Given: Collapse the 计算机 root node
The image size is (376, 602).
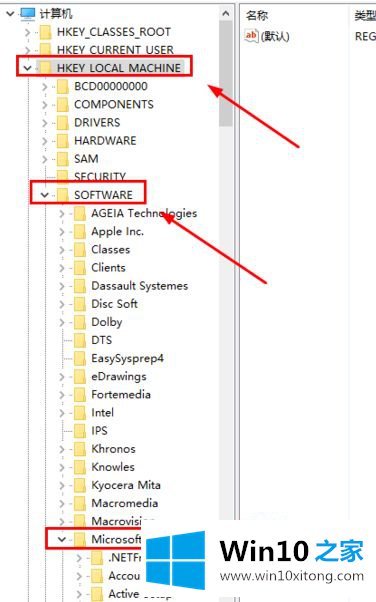Looking at the screenshot, I should tap(10, 14).
